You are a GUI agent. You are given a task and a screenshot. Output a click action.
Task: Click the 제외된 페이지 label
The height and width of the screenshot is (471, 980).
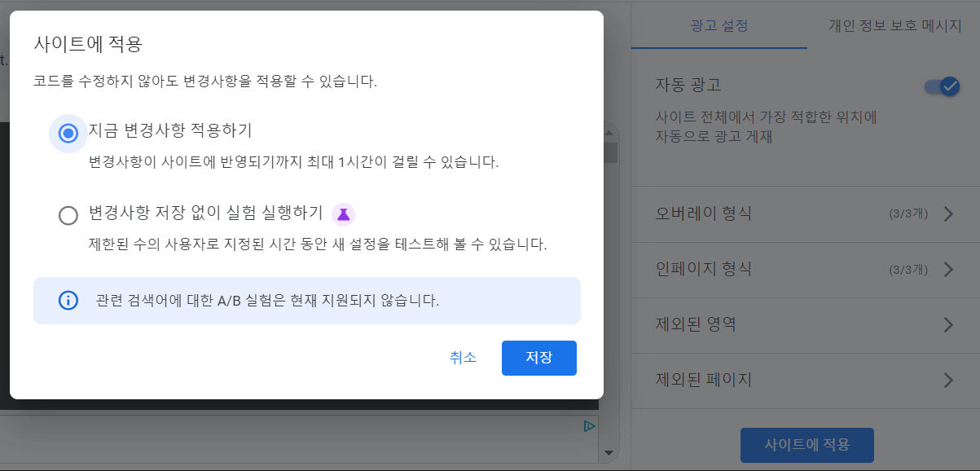704,380
